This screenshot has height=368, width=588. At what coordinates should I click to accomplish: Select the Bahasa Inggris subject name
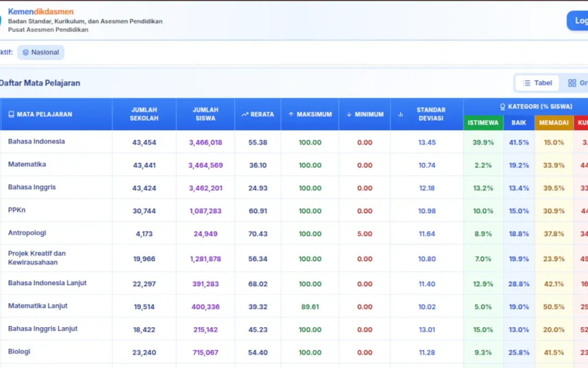click(32, 187)
